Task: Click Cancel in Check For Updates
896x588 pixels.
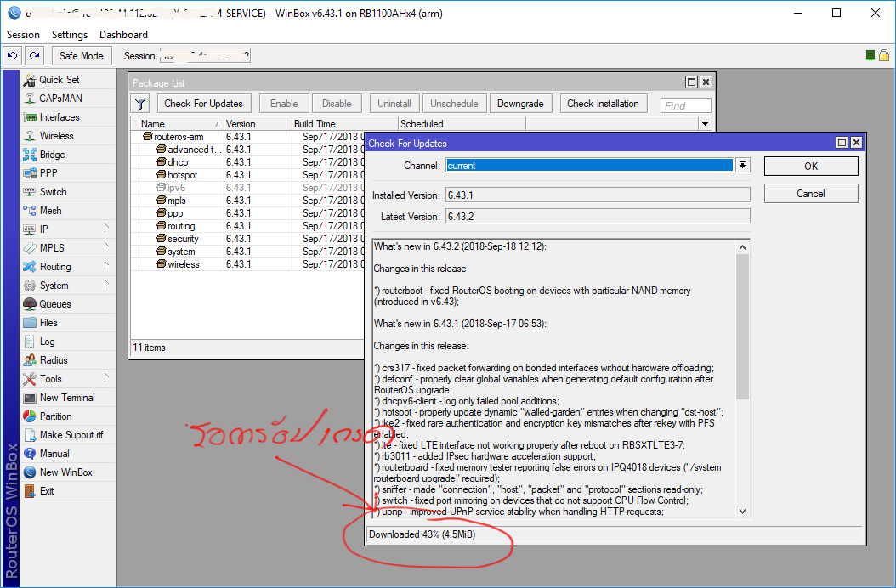Action: (811, 194)
